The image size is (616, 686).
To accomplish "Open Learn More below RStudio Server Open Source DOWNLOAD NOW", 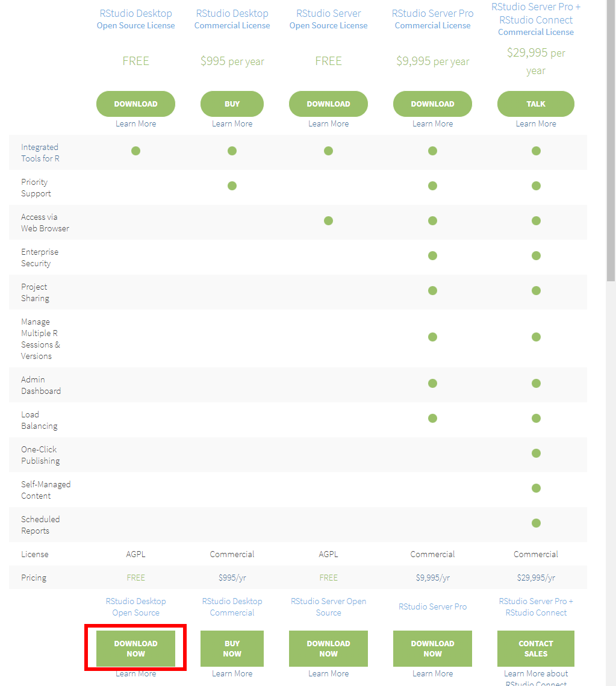I will click(x=328, y=674).
